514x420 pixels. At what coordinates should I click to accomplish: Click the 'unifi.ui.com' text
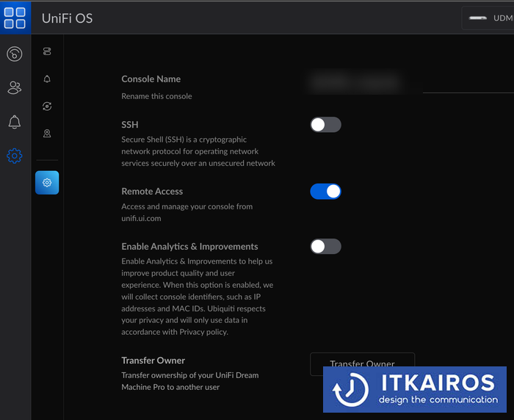[x=141, y=218]
